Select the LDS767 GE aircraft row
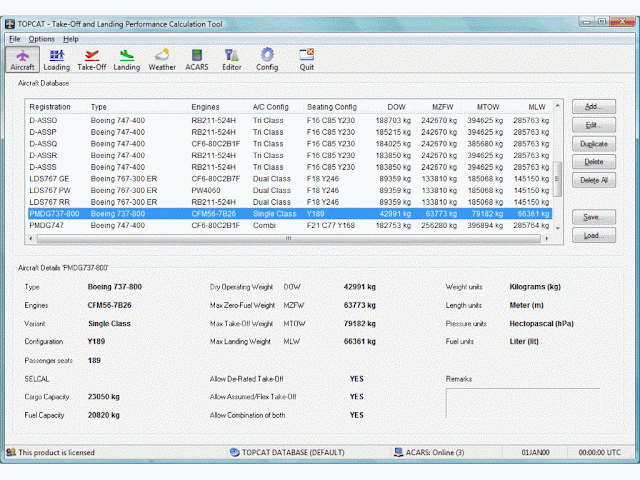Viewport: 640px width, 480px height. [x=290, y=179]
